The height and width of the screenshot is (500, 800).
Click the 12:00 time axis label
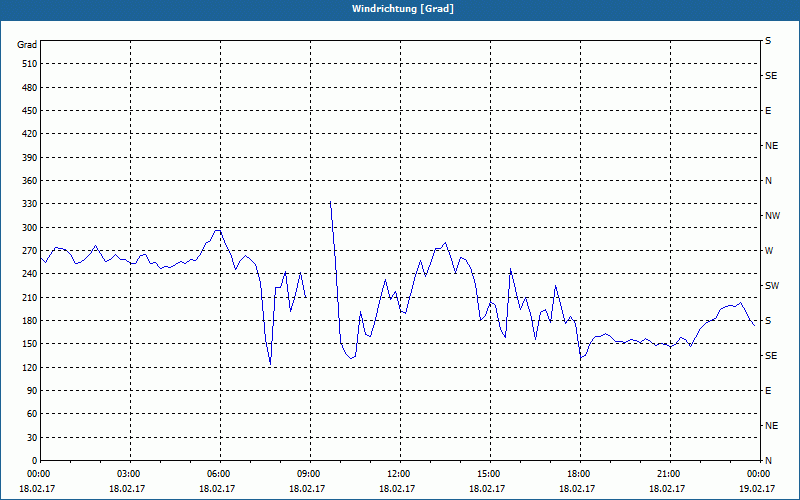click(397, 473)
